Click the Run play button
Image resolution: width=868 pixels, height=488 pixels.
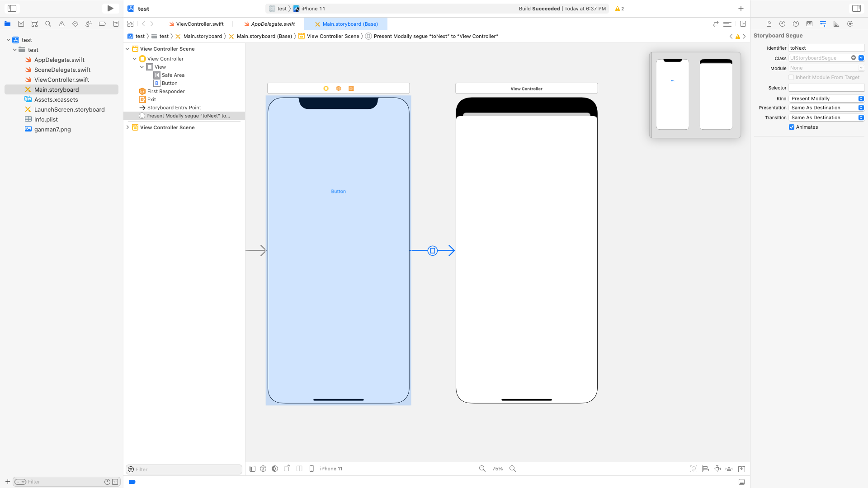coord(110,8)
